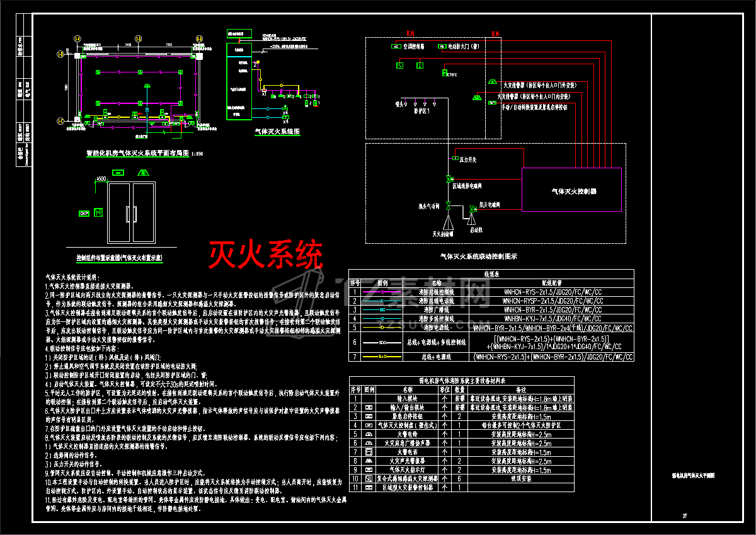The width and height of the screenshot is (756, 535).
Task: Select the yellow D line legend for 消防电源线
Action: click(x=383, y=328)
